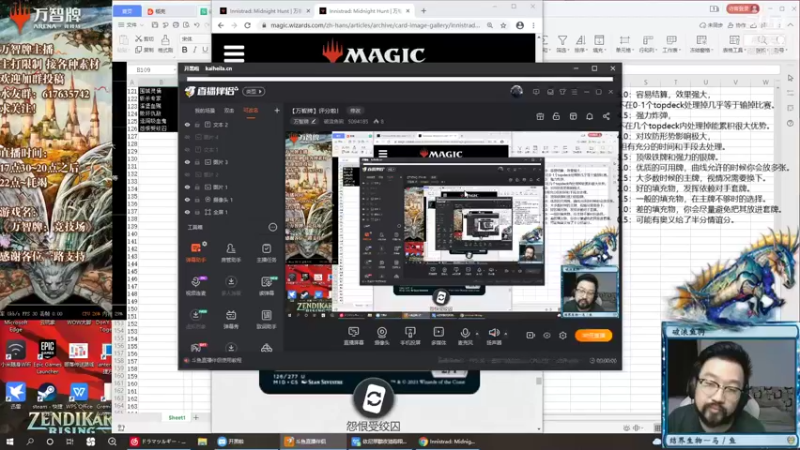
Task: Toggle visibility eye of 文本 2 layer
Action: (187, 124)
